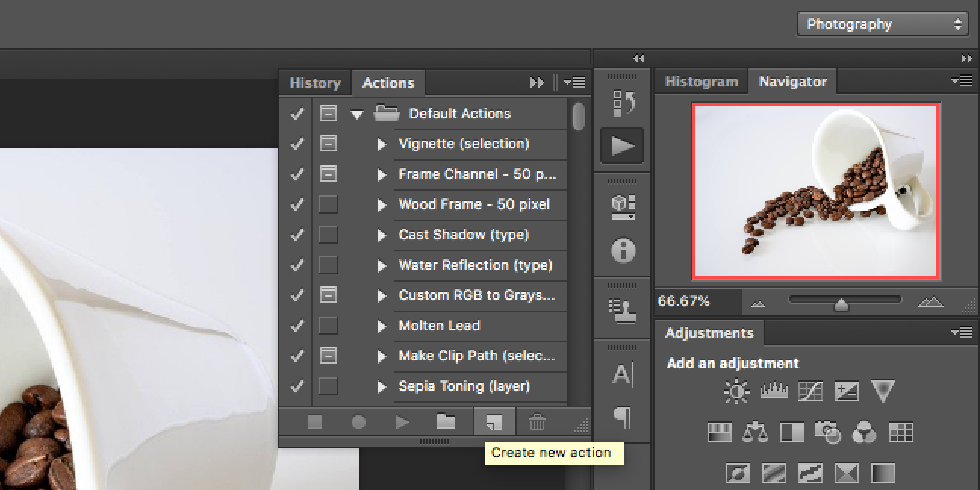Open the Photography workspace dropdown
The height and width of the screenshot is (490, 980).
point(882,23)
